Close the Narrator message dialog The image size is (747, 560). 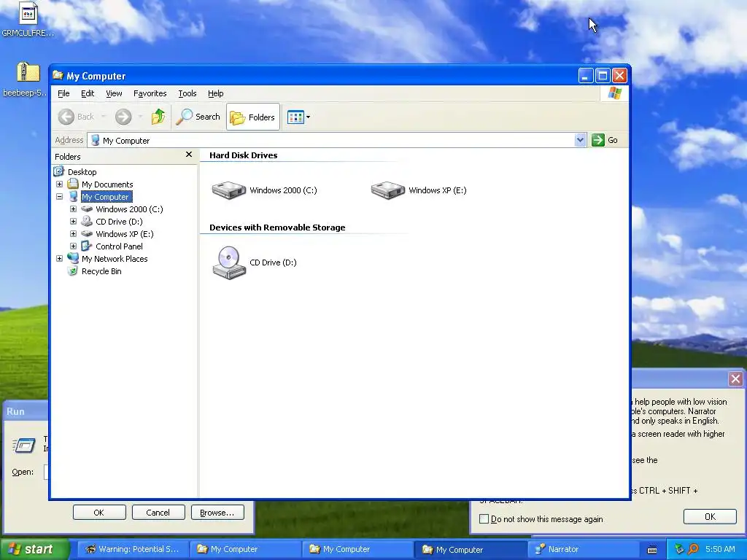735,378
